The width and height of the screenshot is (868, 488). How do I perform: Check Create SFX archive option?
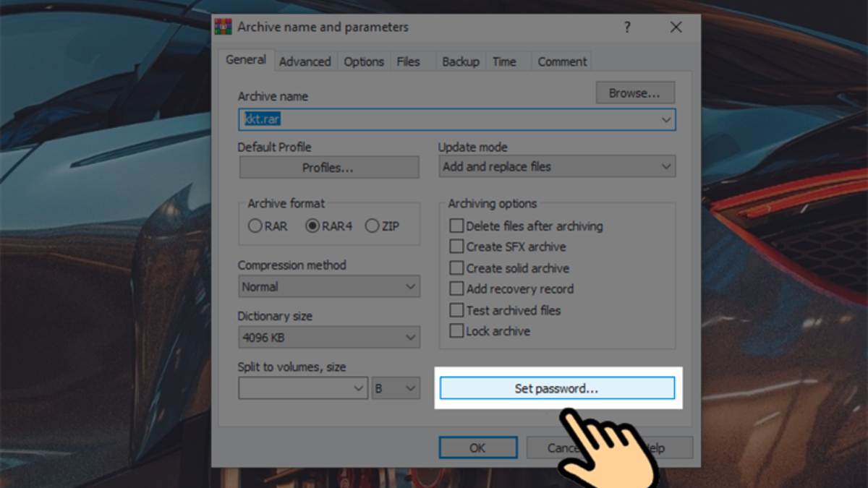[x=456, y=247]
